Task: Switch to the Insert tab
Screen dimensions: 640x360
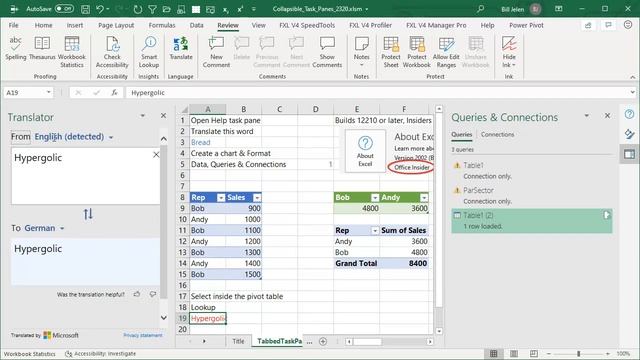Action: click(75, 25)
